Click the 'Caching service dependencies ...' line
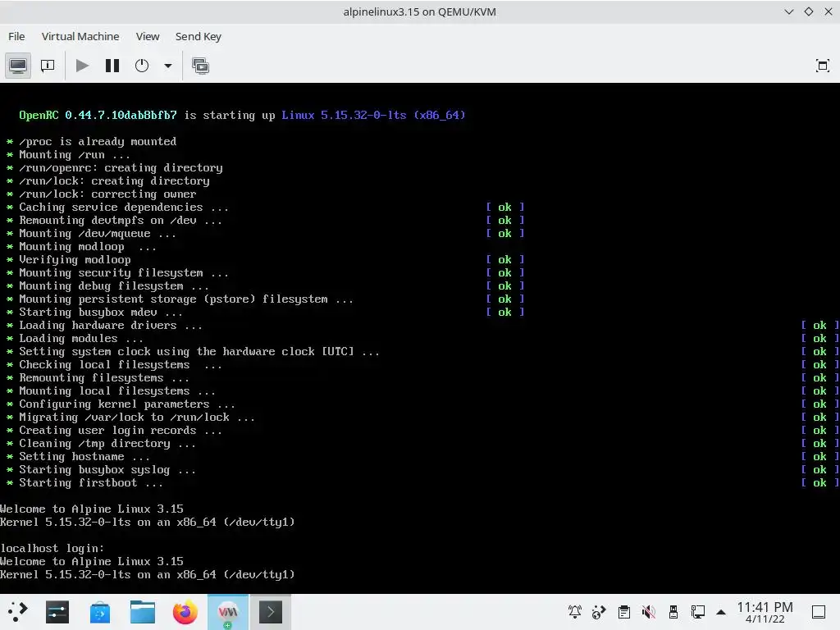840x630 pixels. [x=124, y=208]
